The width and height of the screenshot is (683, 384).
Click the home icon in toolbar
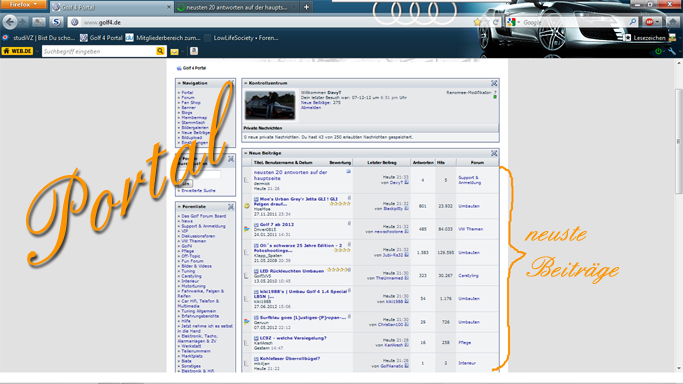point(673,22)
